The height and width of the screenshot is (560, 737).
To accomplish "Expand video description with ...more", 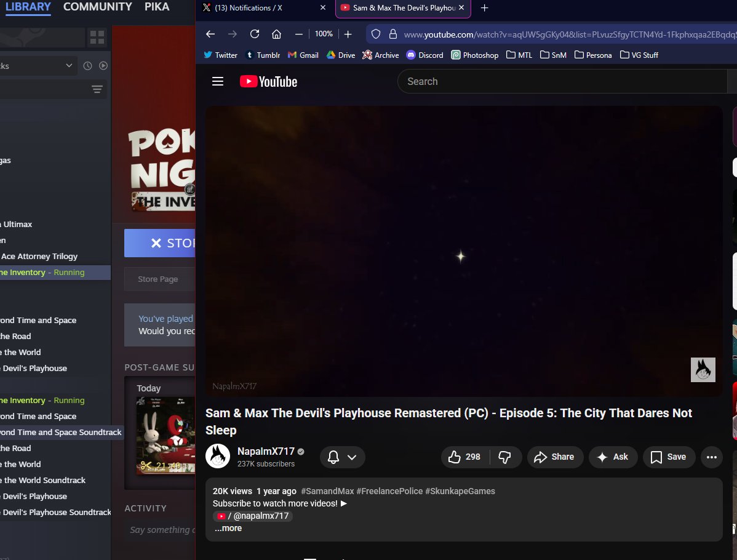I will tap(228, 528).
